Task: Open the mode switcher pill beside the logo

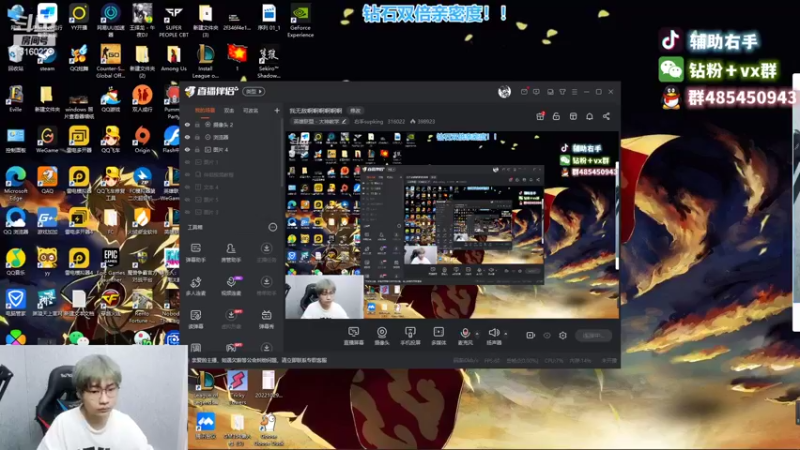Action: 254,91
